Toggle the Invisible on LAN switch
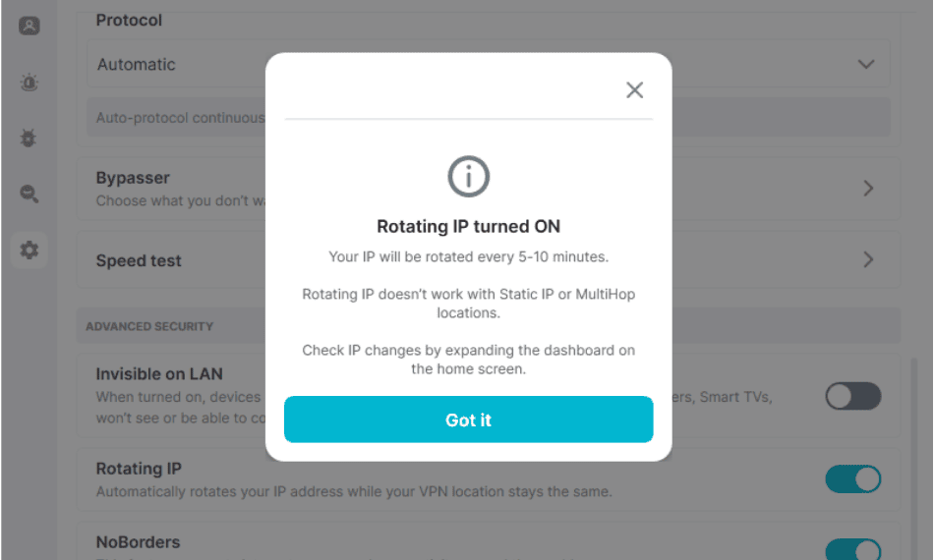The height and width of the screenshot is (560, 934). 852,396
